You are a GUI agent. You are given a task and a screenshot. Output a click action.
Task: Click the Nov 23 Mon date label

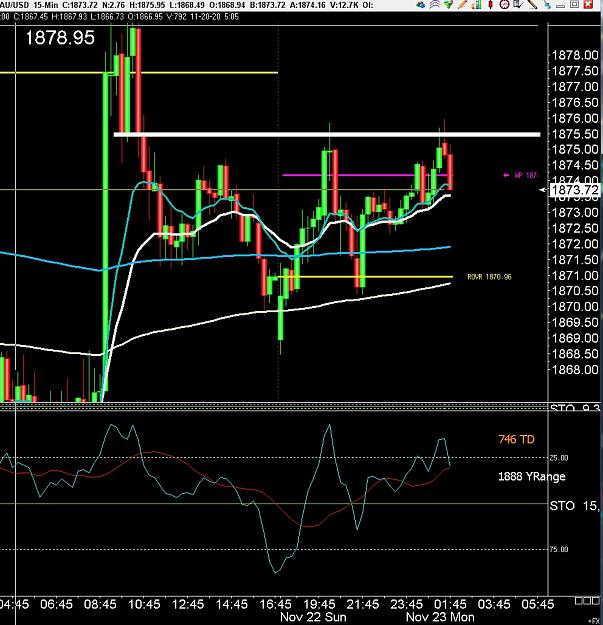440,617
